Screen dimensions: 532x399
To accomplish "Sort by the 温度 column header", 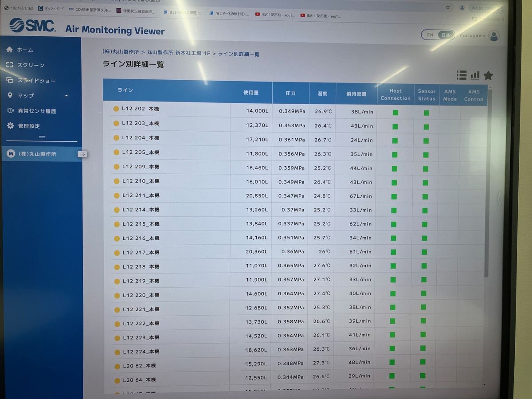I will pyautogui.click(x=322, y=94).
